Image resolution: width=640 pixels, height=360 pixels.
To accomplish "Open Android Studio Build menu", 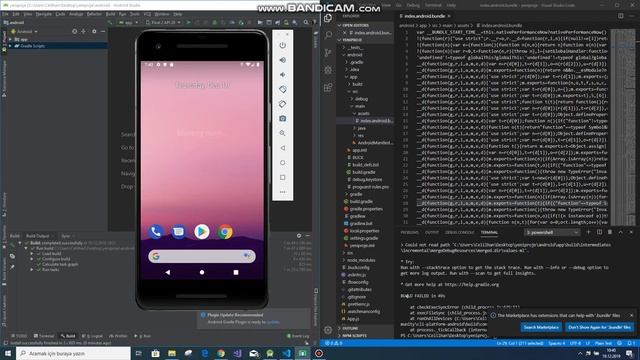I will 110,14.
